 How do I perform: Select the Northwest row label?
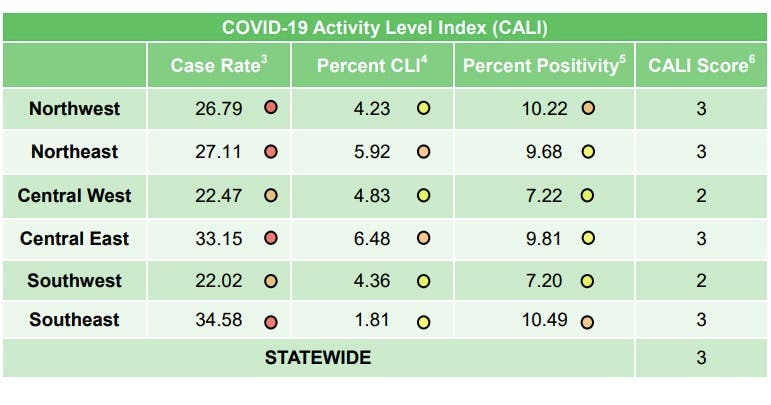[x=74, y=109]
